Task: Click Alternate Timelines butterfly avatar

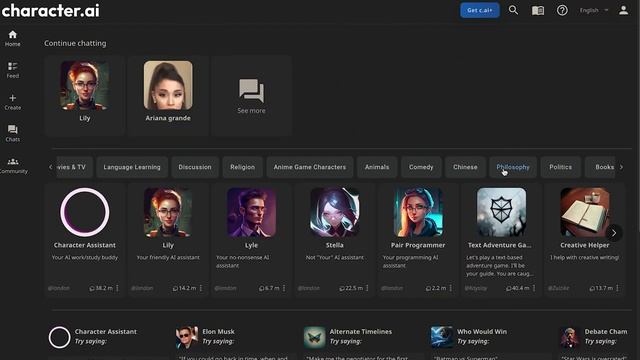Action: pos(314,337)
